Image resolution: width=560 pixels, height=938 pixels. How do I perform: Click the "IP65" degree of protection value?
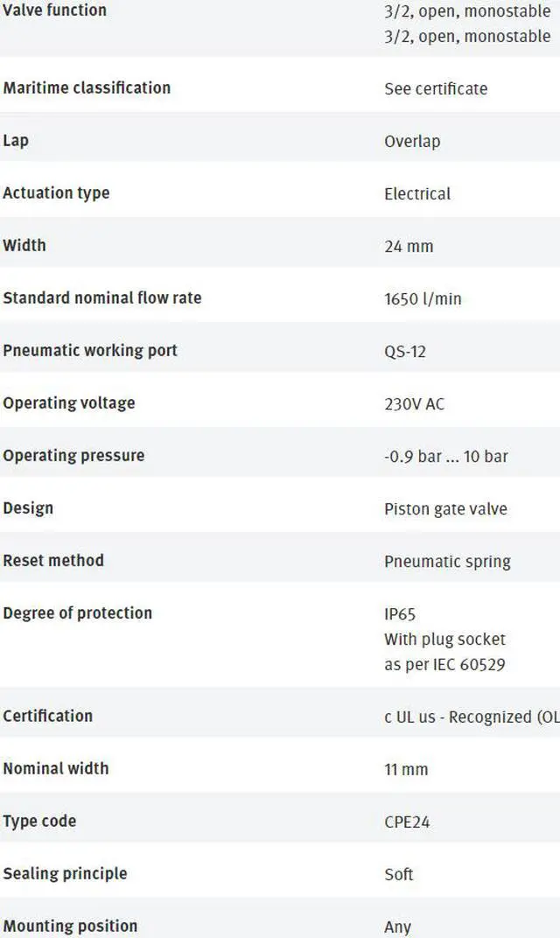pos(400,614)
